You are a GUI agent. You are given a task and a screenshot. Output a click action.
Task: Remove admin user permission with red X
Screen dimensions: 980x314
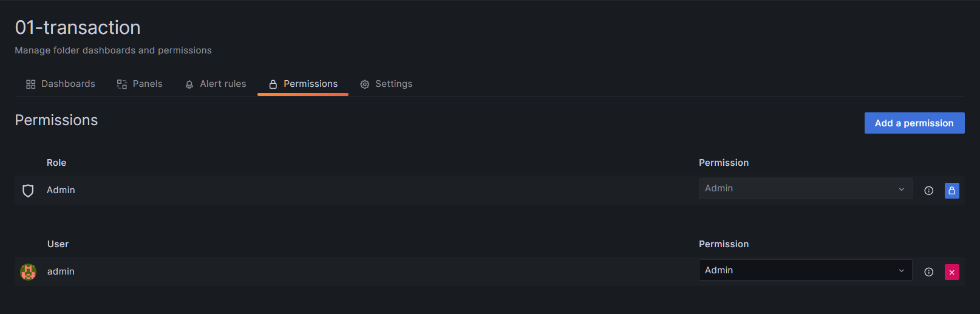[951, 272]
